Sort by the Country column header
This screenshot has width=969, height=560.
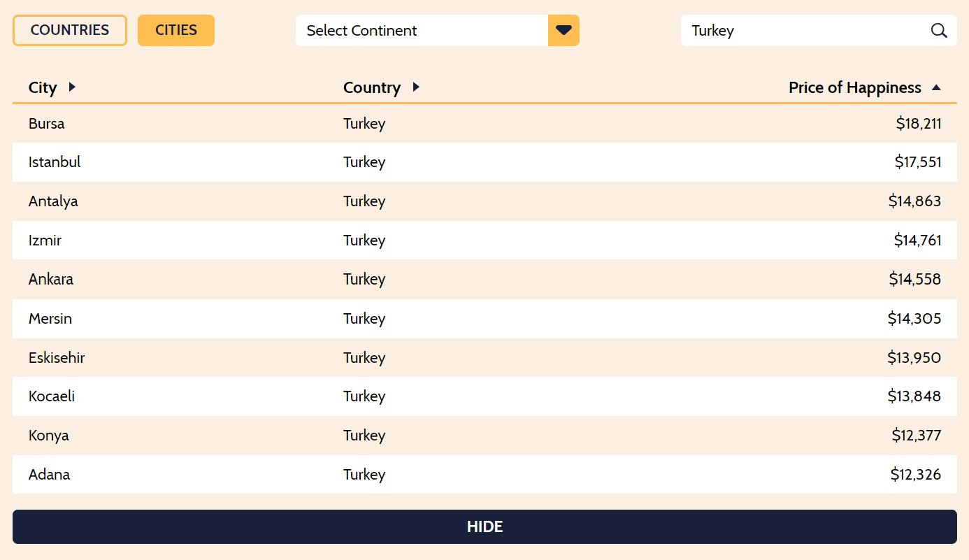pos(372,87)
